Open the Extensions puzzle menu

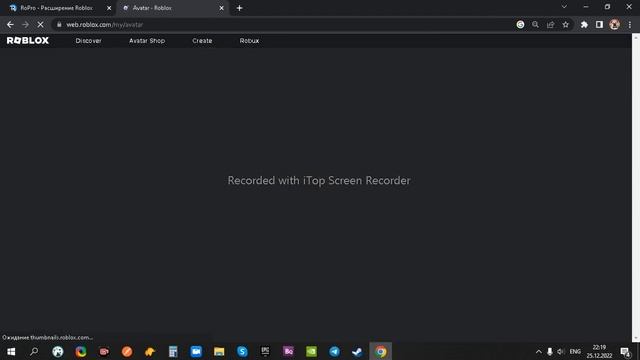point(584,24)
